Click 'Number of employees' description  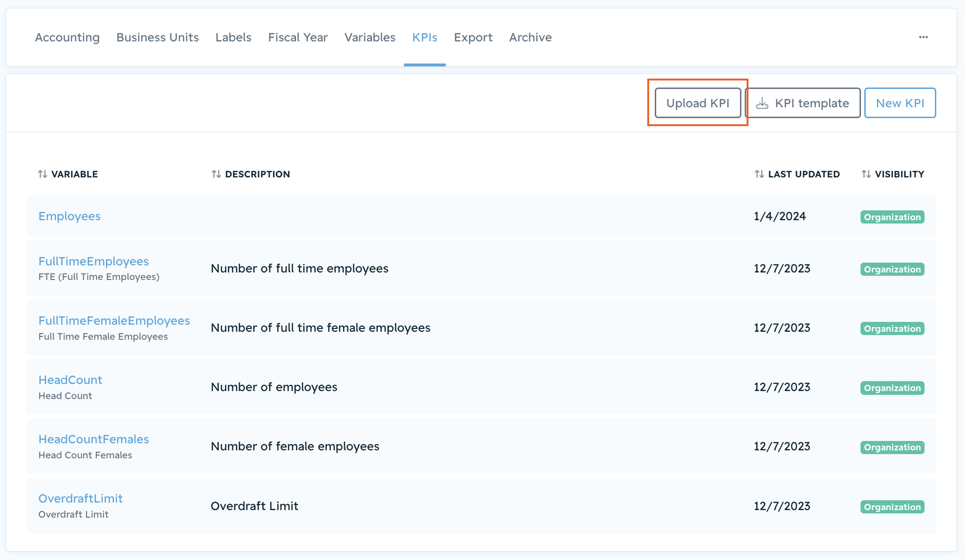pyautogui.click(x=274, y=387)
